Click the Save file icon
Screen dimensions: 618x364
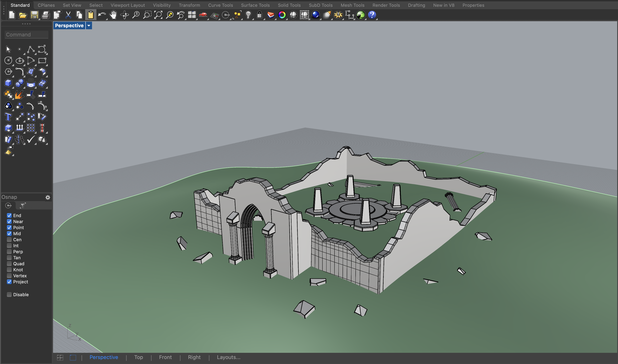34,15
